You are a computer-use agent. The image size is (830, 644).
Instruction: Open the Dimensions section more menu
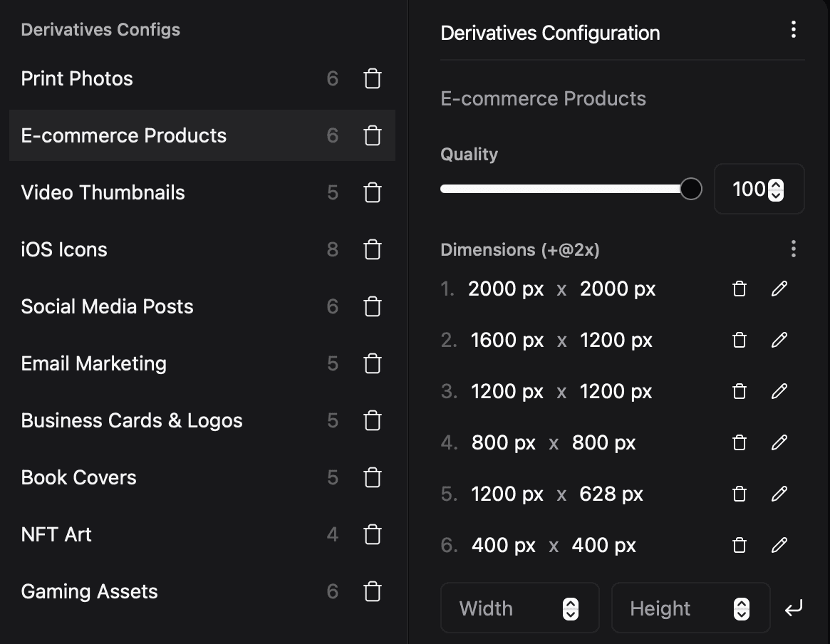pyautogui.click(x=793, y=249)
